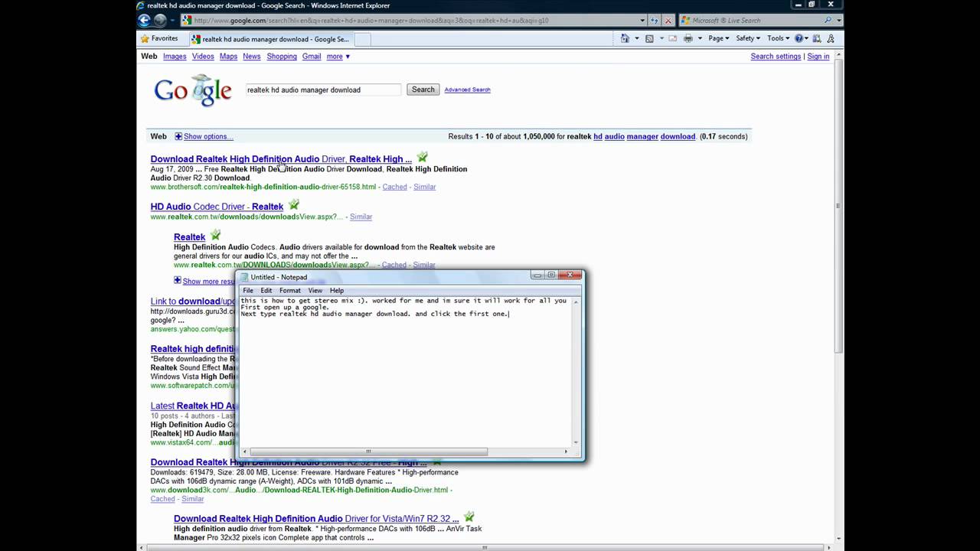
Task: Open Google Shopping link
Action: [282, 57]
